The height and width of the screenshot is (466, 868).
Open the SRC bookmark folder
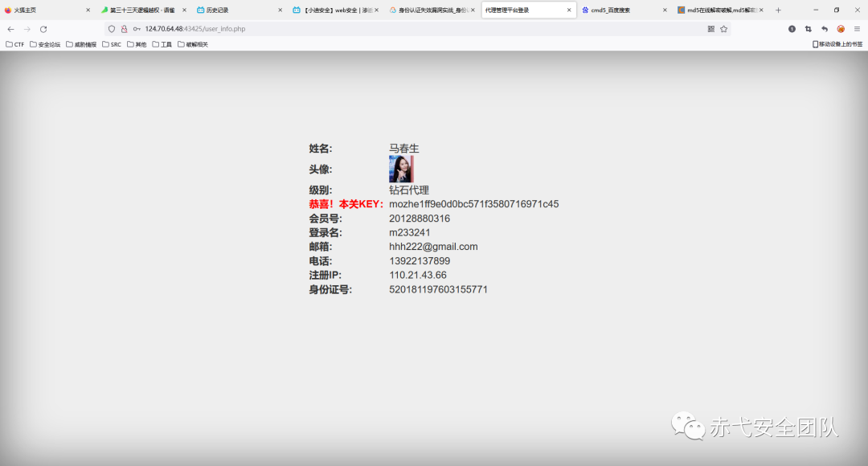click(112, 44)
